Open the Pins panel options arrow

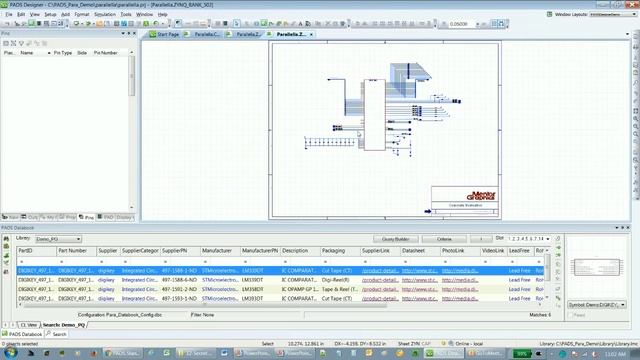point(123,33)
